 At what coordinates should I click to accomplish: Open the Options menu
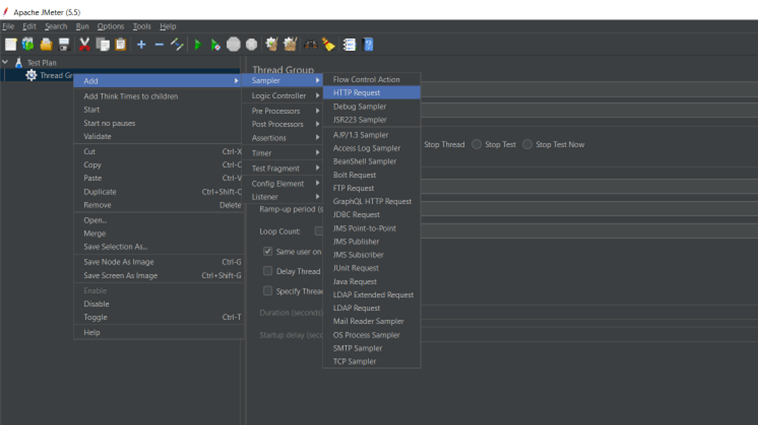(110, 26)
